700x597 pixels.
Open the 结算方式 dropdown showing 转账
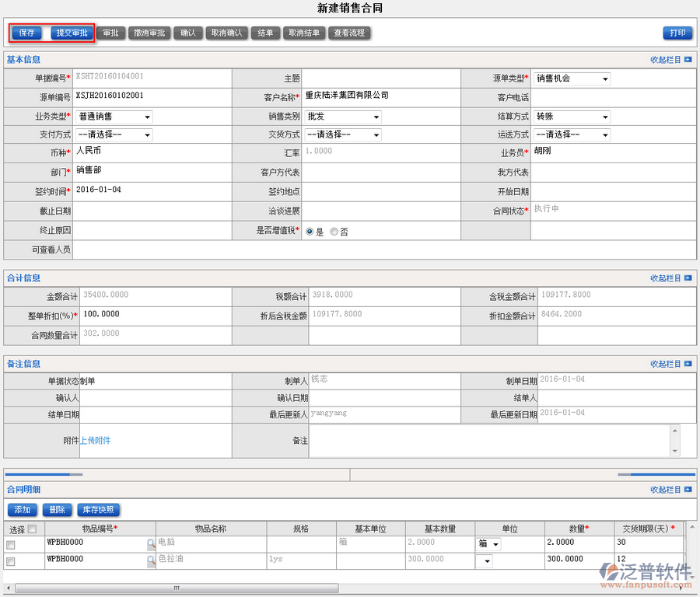coord(572,117)
